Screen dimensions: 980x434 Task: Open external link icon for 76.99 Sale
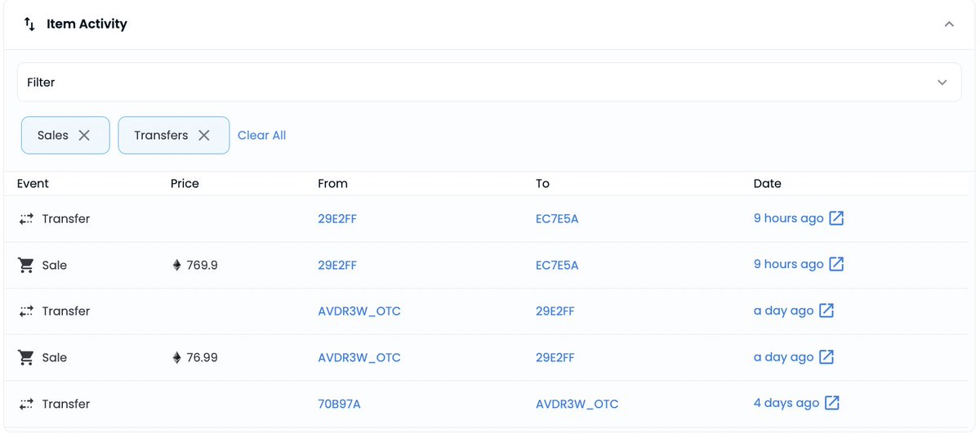(x=826, y=357)
